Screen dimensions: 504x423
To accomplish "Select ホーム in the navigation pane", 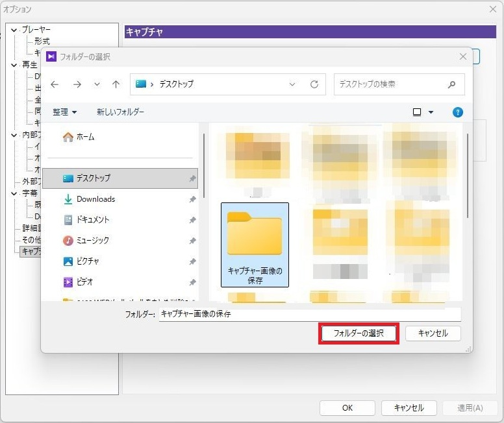I will pos(85,137).
